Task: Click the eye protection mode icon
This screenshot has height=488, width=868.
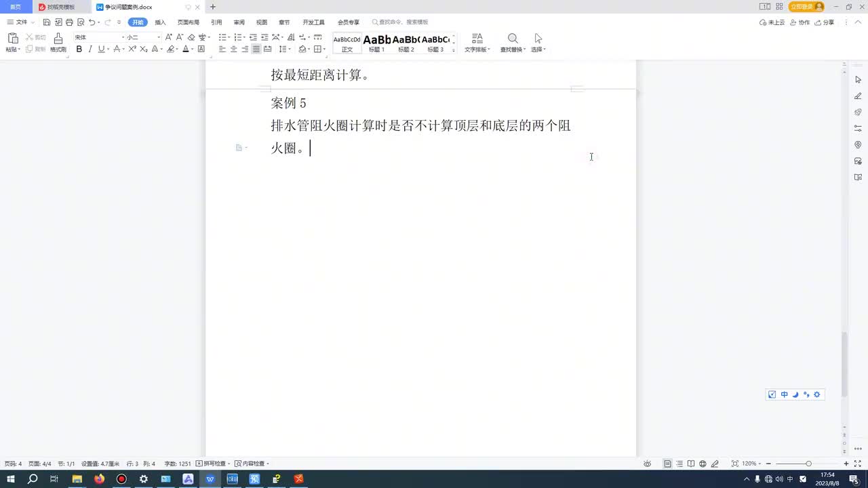Action: point(647,464)
